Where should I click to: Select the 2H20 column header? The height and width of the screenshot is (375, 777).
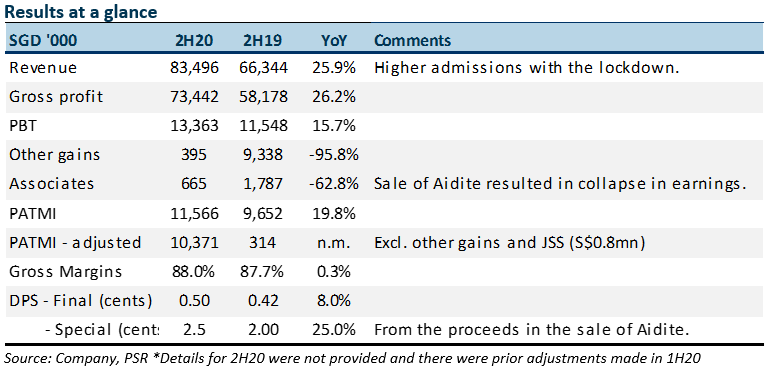pos(194,40)
